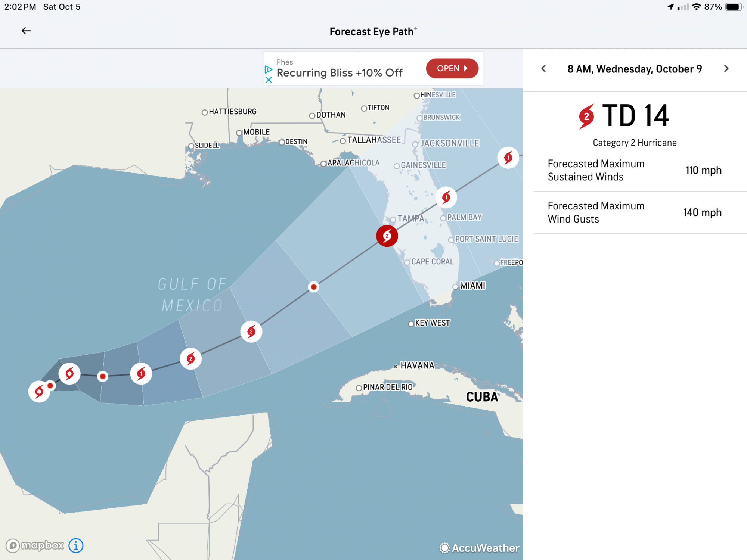Select highlighted Category 2 marker near Tampa
This screenshot has height=560, width=747.
[387, 236]
